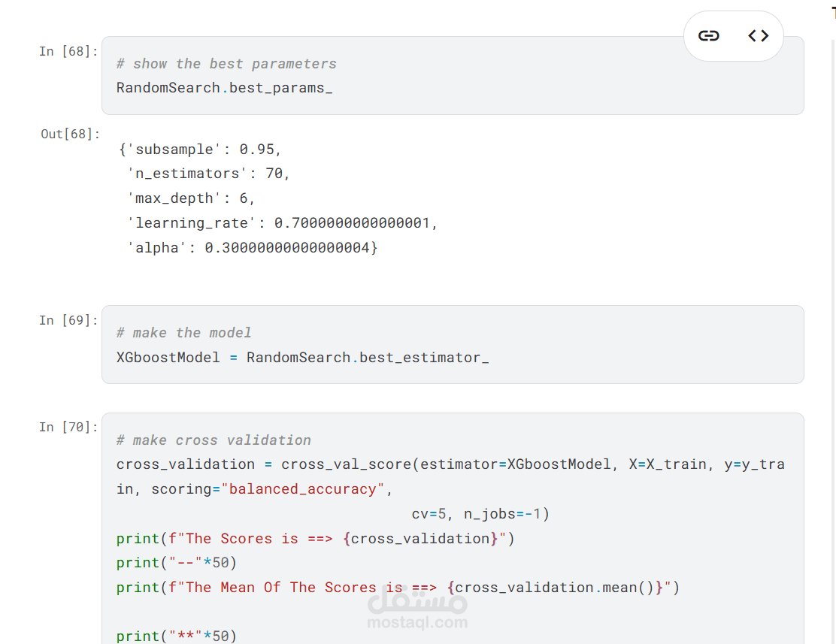This screenshot has width=836, height=644.
Task: Click the 'n_estimators': 70 output line
Action: (x=208, y=174)
